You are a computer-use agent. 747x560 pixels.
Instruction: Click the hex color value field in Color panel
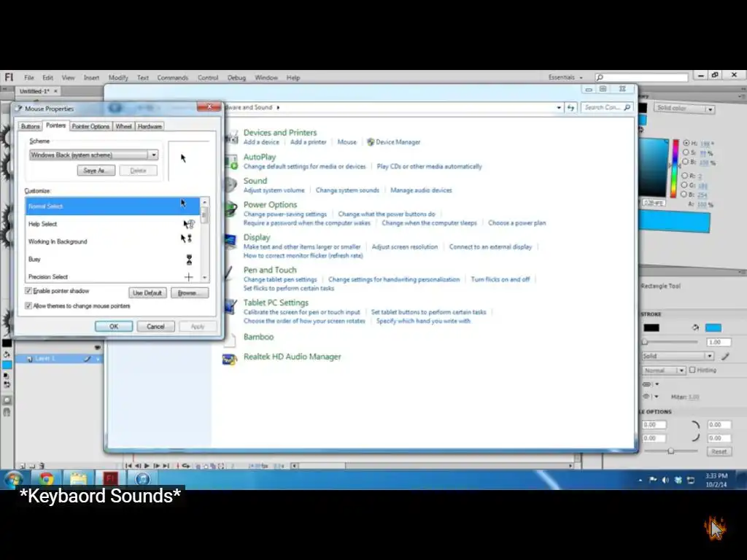pyautogui.click(x=653, y=203)
